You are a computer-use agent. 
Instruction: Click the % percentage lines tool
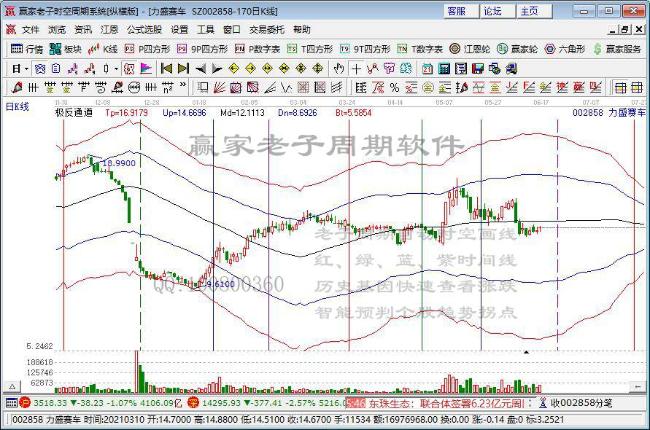pos(394,87)
